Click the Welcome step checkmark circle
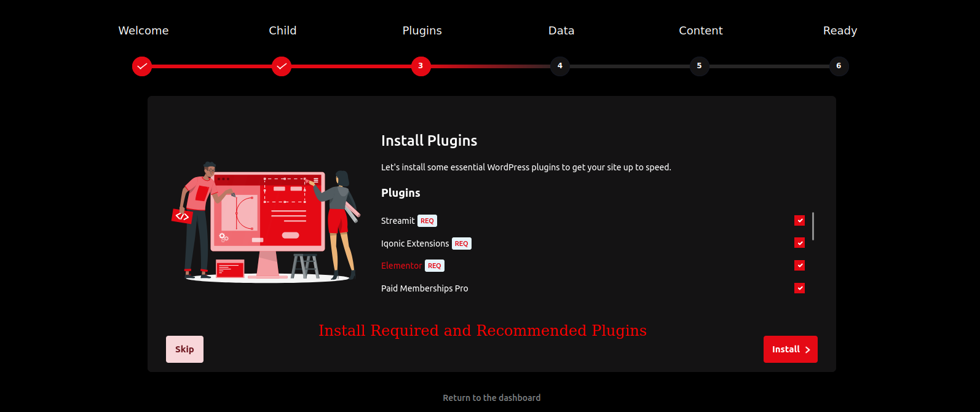 pyautogui.click(x=142, y=66)
